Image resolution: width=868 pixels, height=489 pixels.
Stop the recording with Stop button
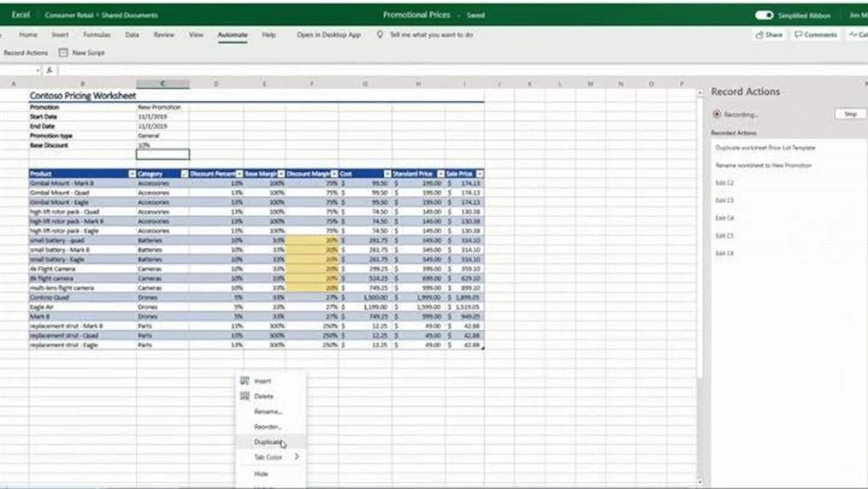tap(850, 114)
